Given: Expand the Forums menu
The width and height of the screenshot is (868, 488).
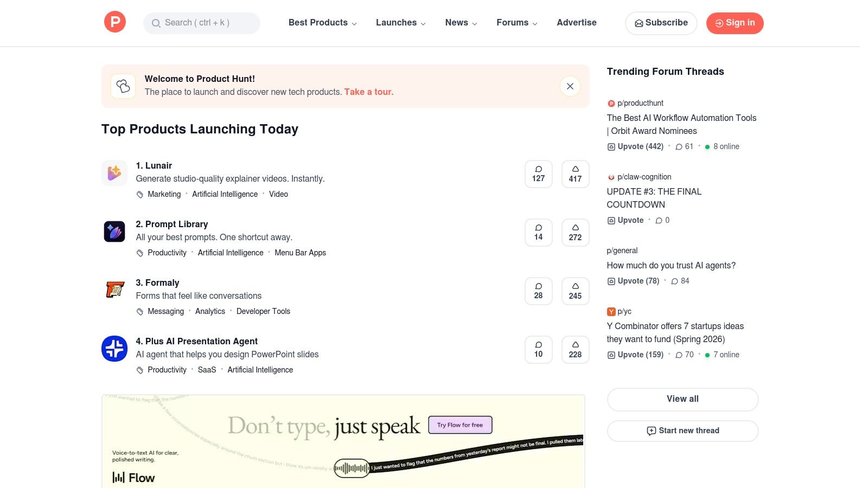Looking at the screenshot, I should (517, 23).
